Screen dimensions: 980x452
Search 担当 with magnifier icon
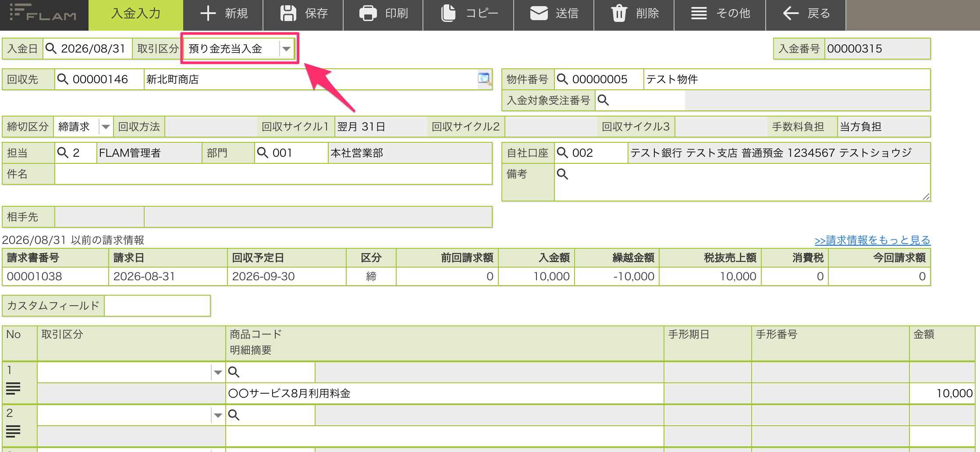tap(63, 153)
